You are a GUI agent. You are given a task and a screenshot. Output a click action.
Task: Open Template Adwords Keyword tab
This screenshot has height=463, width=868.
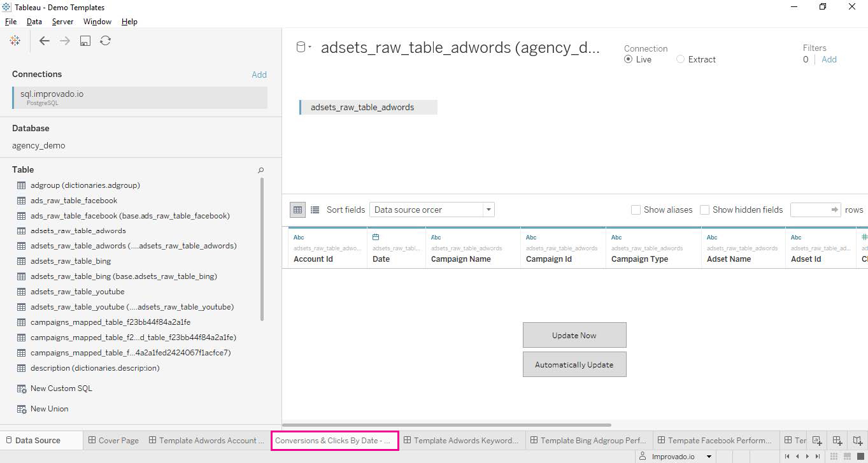(462, 440)
